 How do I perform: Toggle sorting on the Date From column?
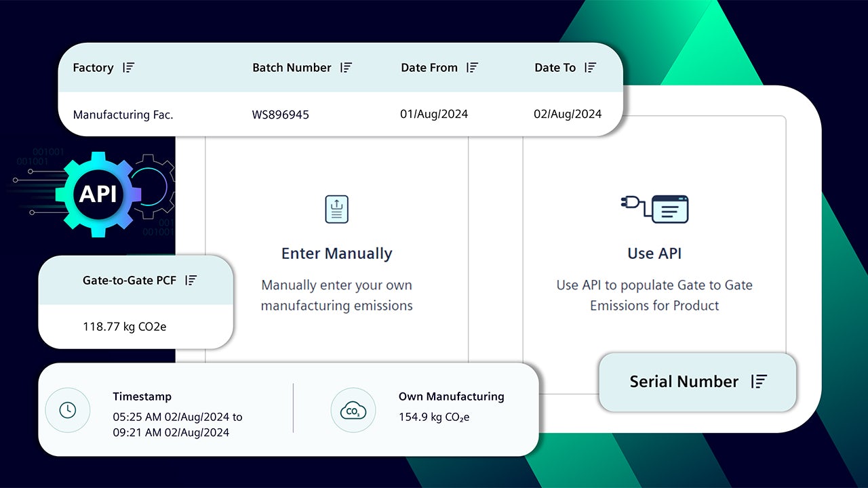tap(471, 67)
